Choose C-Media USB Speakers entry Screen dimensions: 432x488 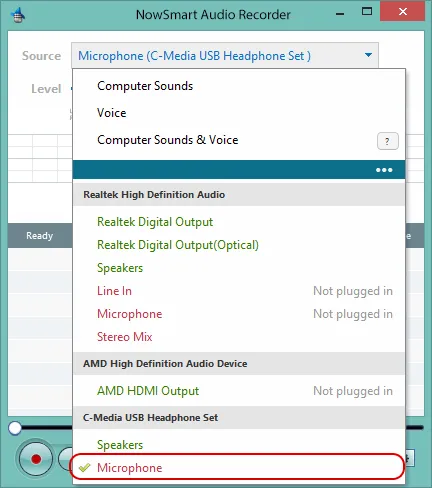[x=239, y=445]
